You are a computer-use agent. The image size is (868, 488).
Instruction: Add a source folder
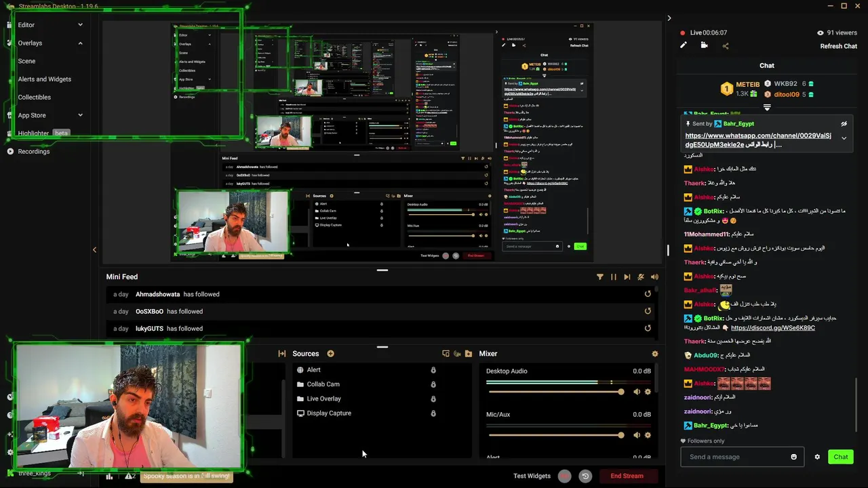(469, 354)
